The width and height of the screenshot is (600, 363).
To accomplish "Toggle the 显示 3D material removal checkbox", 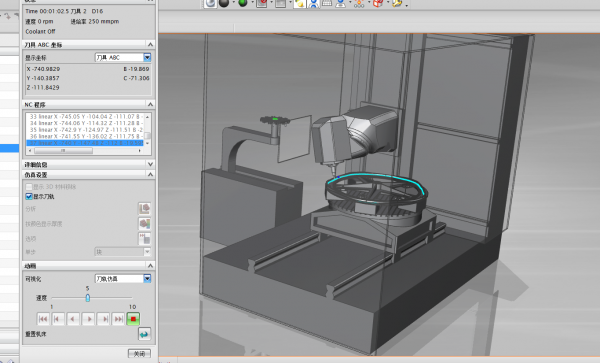I will pos(29,187).
